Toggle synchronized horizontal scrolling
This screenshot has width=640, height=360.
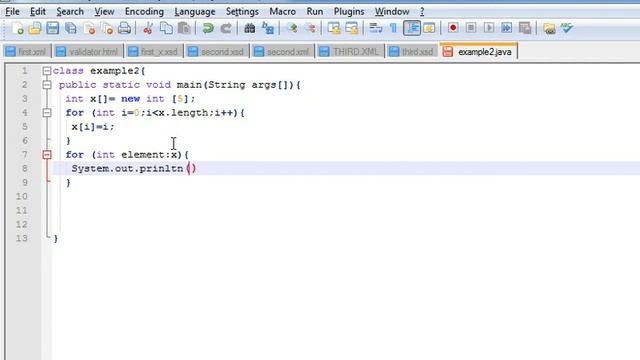(352, 28)
